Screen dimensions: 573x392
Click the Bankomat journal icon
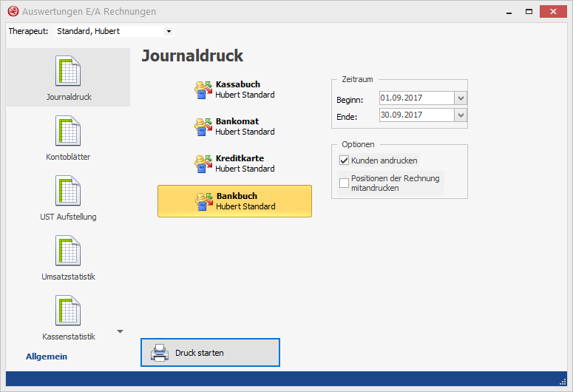[203, 126]
